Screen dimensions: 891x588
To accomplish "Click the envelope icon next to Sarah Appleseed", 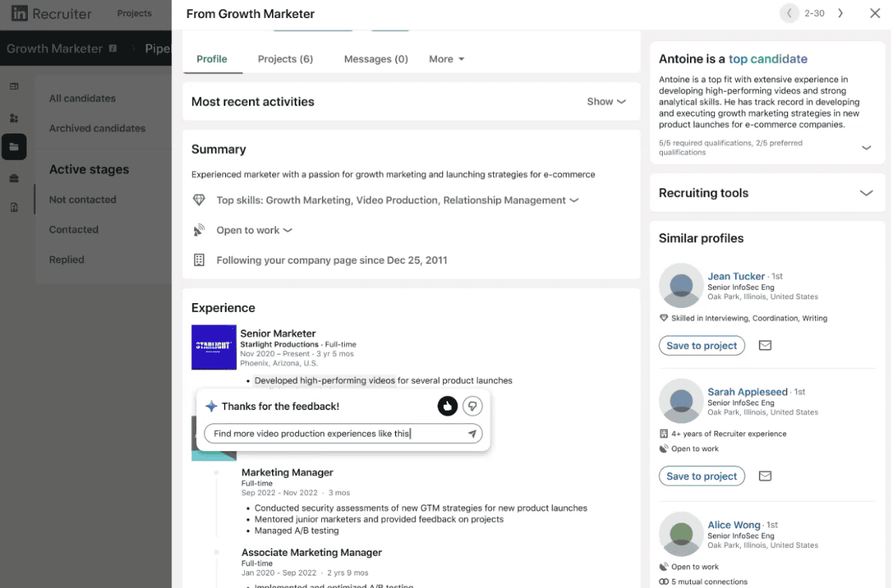I will (765, 476).
